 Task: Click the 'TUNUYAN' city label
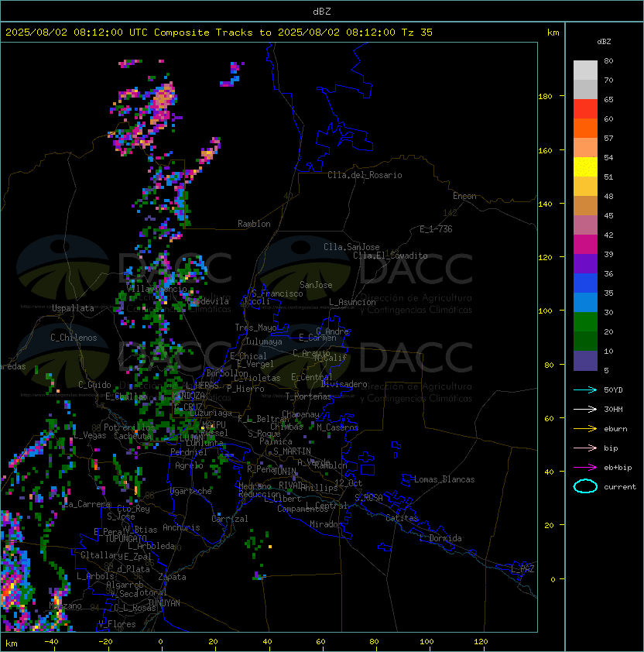(x=164, y=603)
